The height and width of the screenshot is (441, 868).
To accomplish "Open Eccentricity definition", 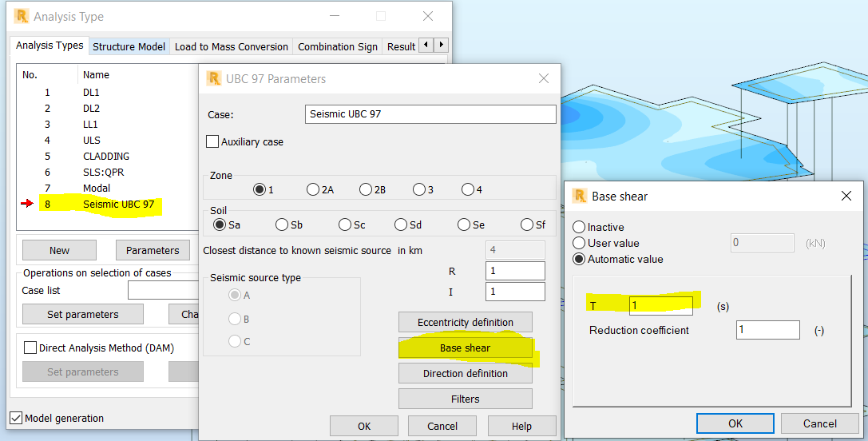I will pos(466,323).
